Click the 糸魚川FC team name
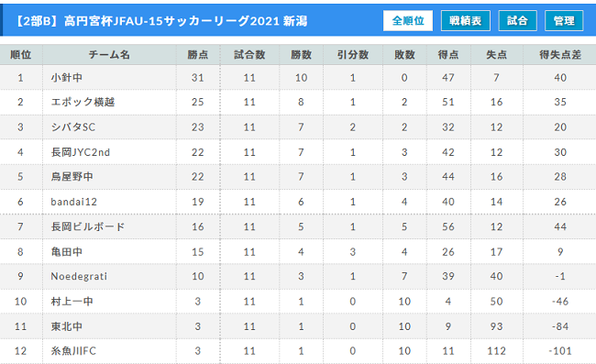Viewport: 596px width, 364px height. [x=73, y=350]
